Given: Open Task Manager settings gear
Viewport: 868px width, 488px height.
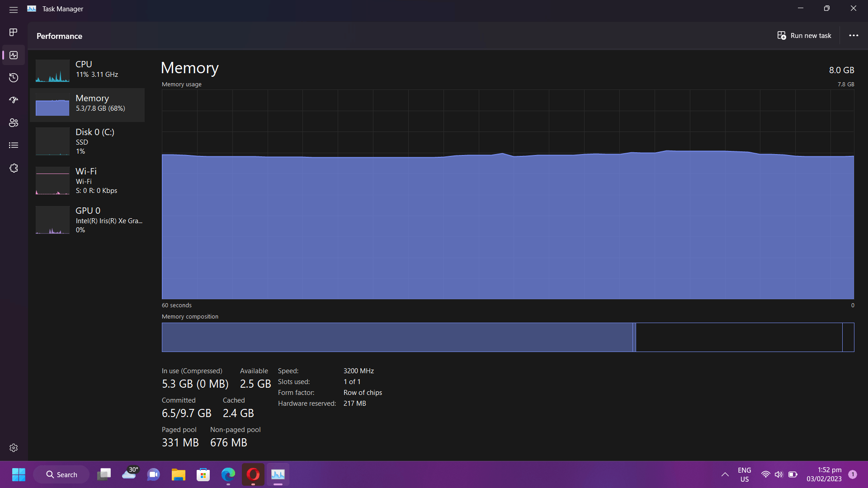Looking at the screenshot, I should click(14, 447).
